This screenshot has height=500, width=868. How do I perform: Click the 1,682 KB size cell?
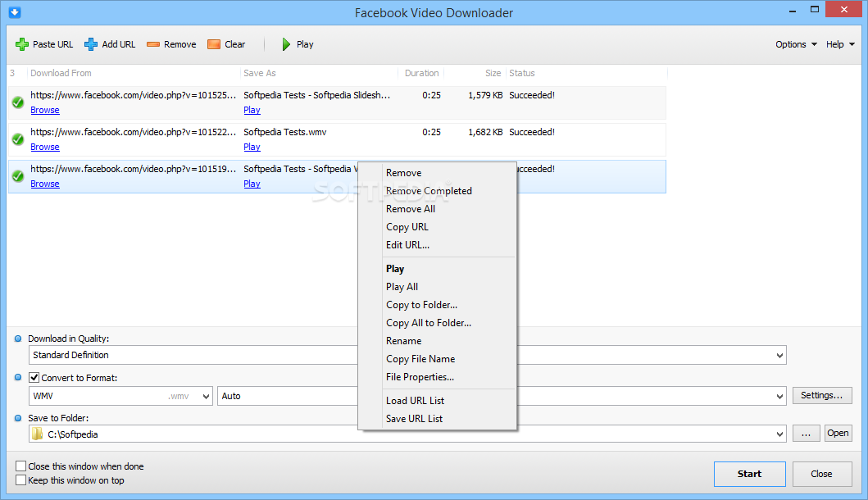coord(485,132)
